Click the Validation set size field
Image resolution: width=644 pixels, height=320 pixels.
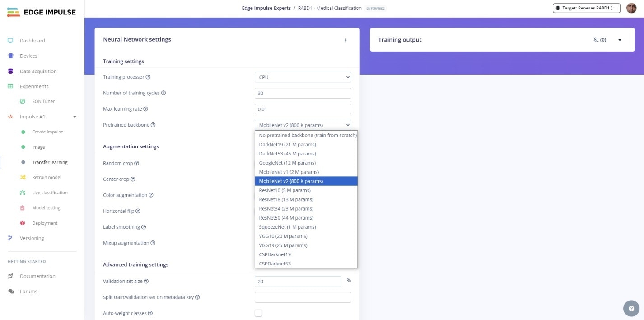(x=298, y=282)
